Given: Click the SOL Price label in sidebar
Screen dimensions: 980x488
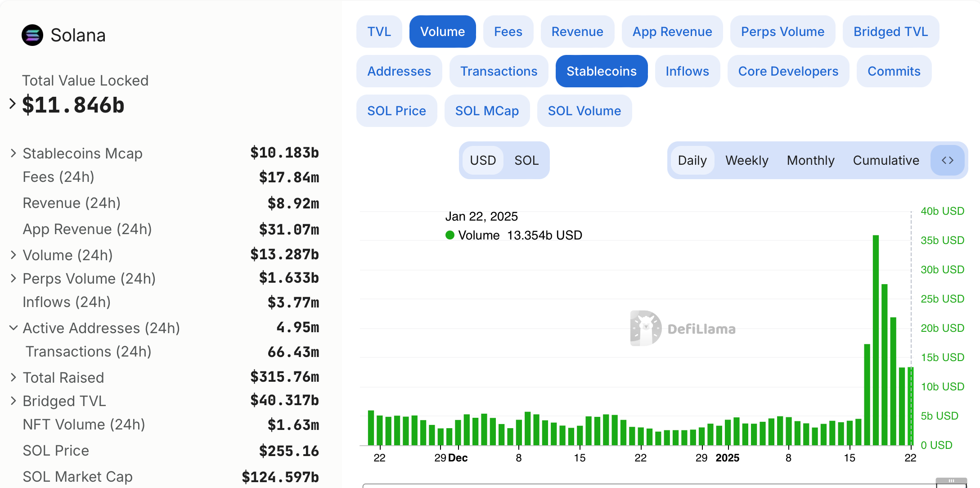Looking at the screenshot, I should (56, 451).
